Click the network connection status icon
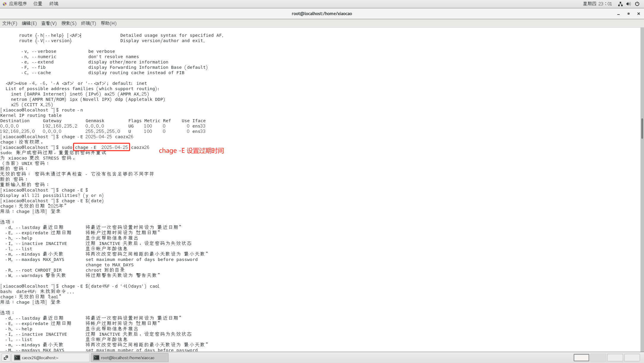This screenshot has width=644, height=363. (x=620, y=4)
